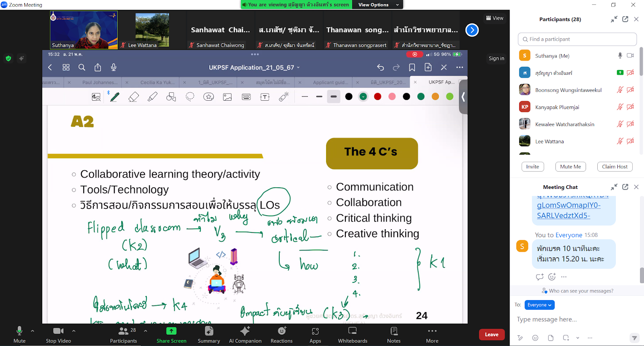Click the thumbnail grid view icon
Screen dimensions: 644x346
[x=66, y=67]
